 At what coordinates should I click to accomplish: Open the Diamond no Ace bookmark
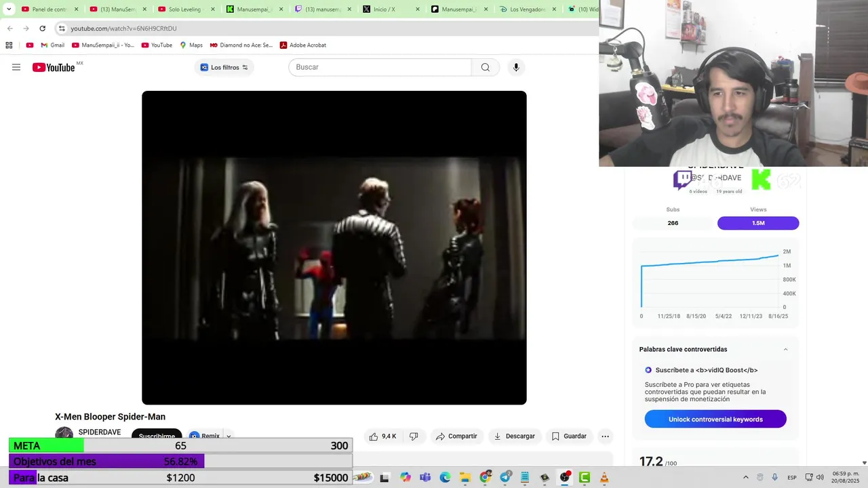point(241,45)
